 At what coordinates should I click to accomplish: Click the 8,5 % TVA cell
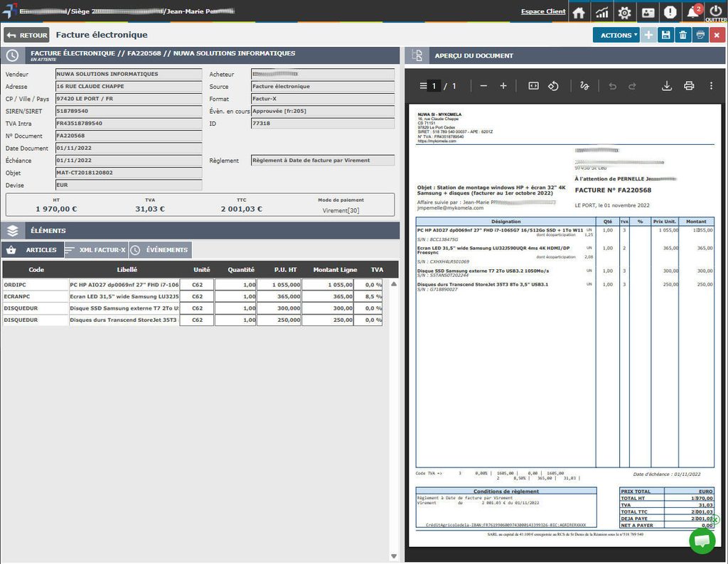[x=368, y=296]
